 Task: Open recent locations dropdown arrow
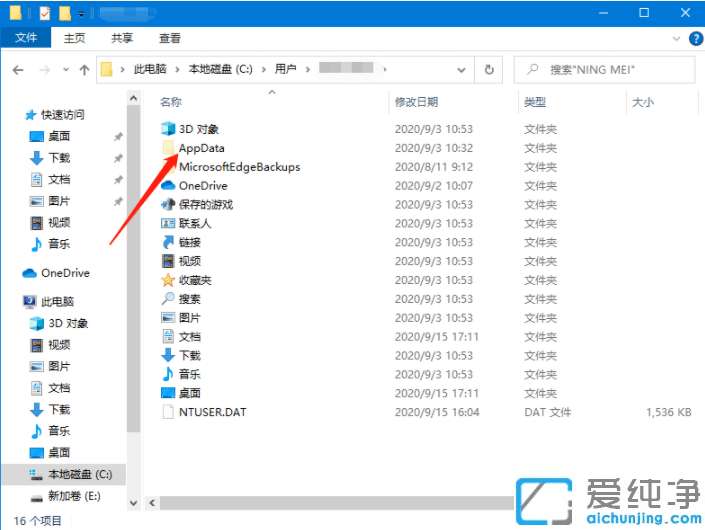click(x=66, y=70)
